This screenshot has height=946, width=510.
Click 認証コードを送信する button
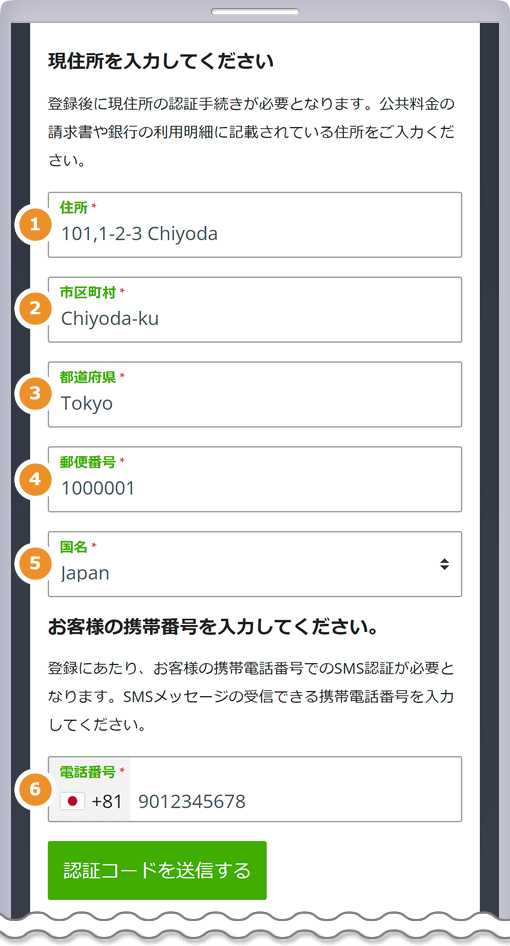[157, 870]
